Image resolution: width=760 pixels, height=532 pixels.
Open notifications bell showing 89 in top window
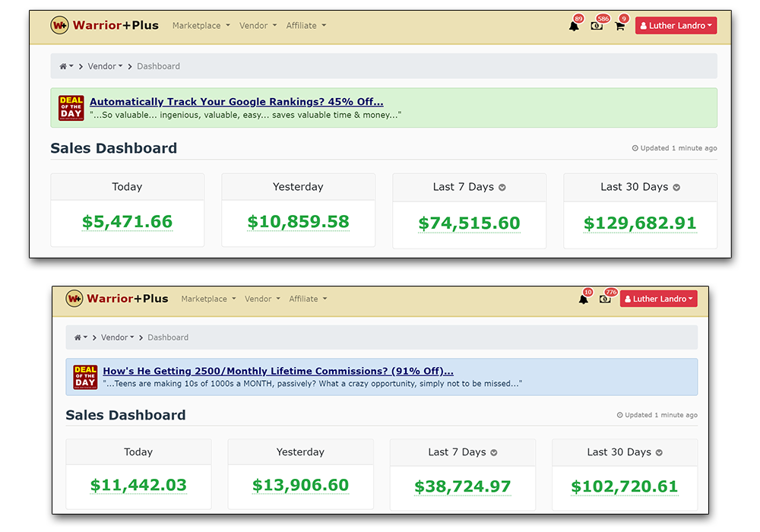pyautogui.click(x=574, y=26)
